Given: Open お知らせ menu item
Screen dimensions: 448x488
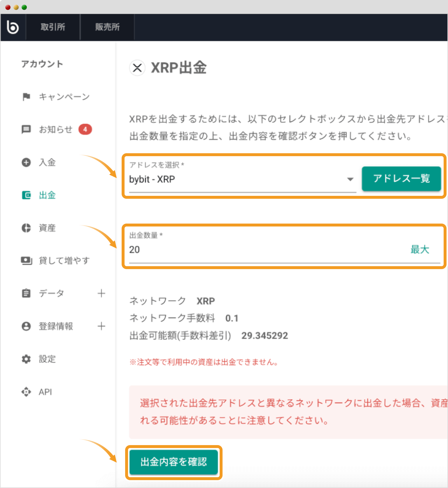Looking at the screenshot, I should (x=56, y=129).
